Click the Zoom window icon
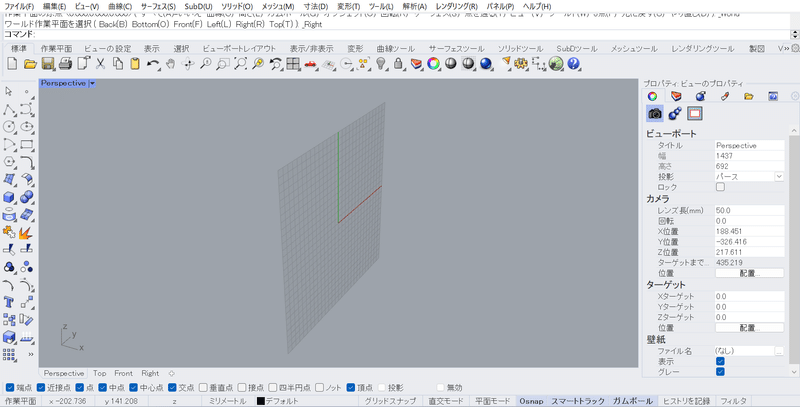 223,64
